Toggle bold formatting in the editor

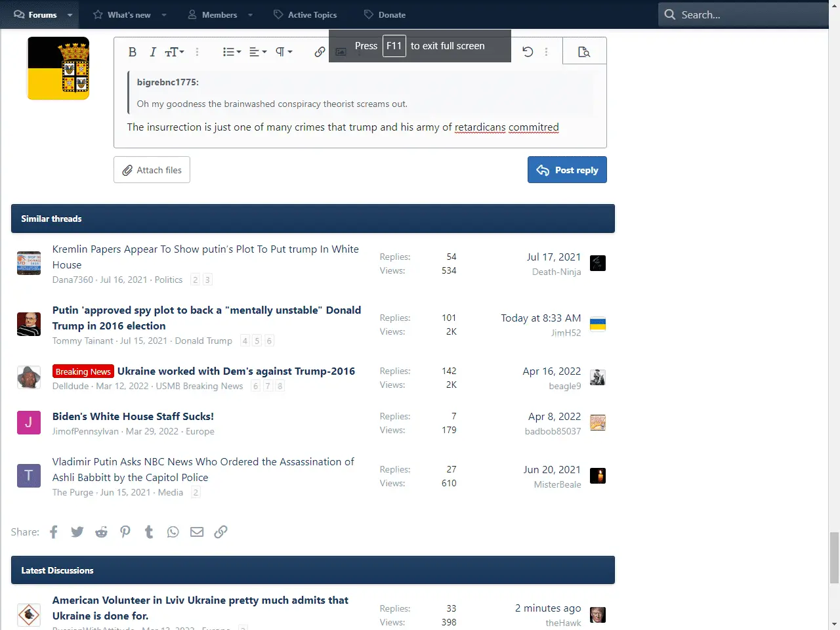(133, 52)
